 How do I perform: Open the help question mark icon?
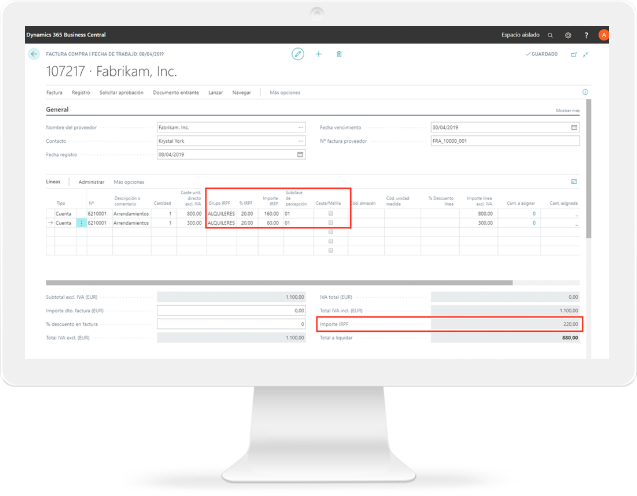(586, 34)
